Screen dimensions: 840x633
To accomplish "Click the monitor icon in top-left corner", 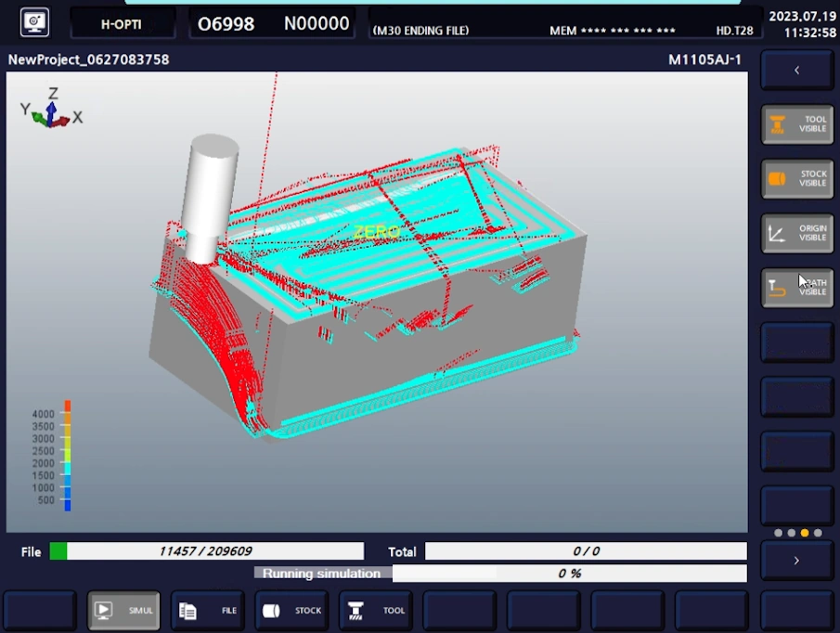I will pos(34,22).
